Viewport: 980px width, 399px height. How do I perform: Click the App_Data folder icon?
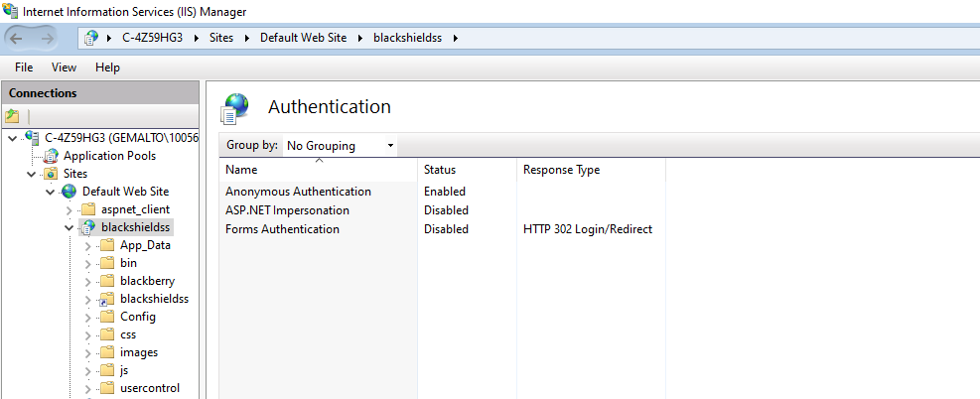tap(107, 245)
